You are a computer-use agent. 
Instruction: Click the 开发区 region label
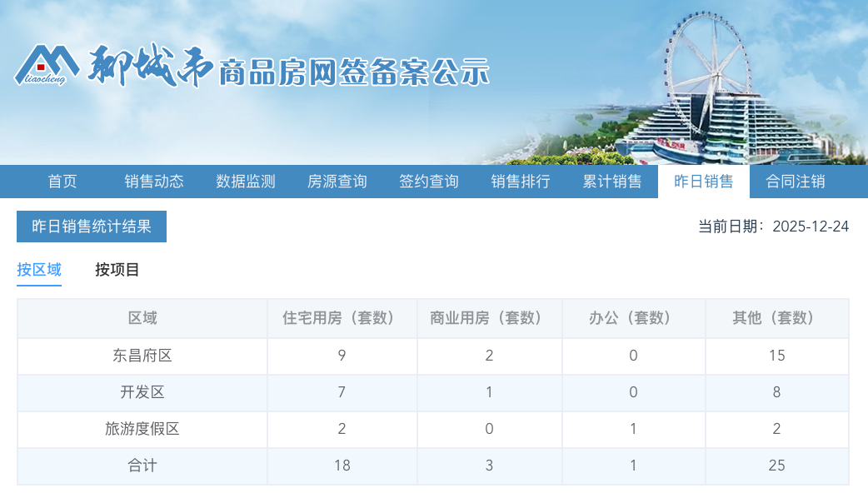coord(142,392)
